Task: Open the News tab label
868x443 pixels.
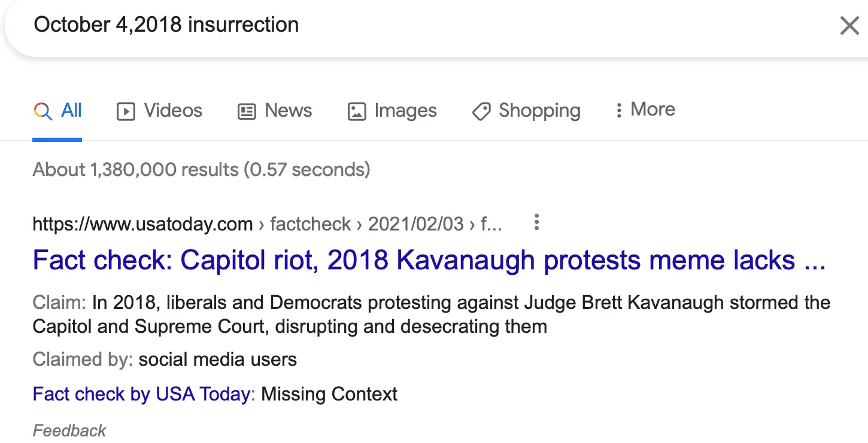Action: 288,111
